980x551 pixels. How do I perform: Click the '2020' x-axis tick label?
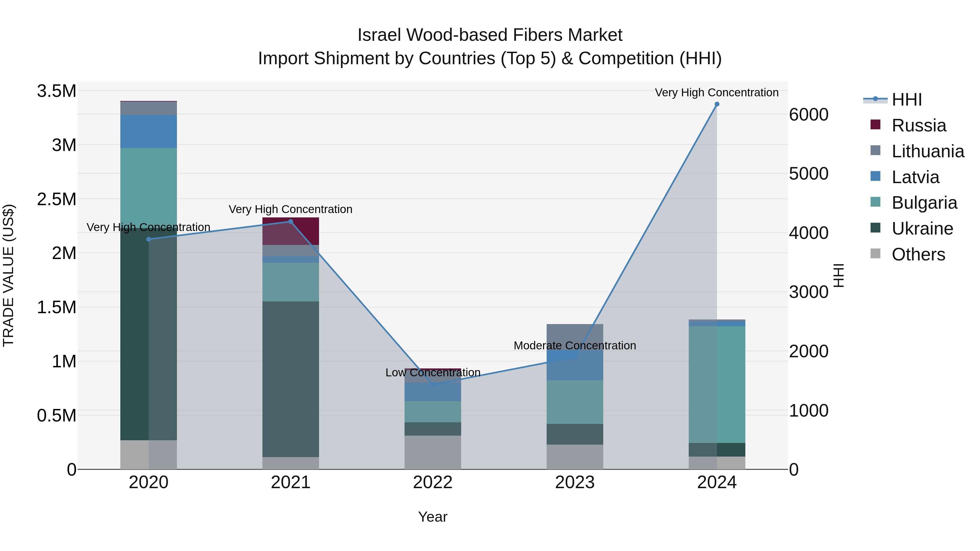[149, 482]
